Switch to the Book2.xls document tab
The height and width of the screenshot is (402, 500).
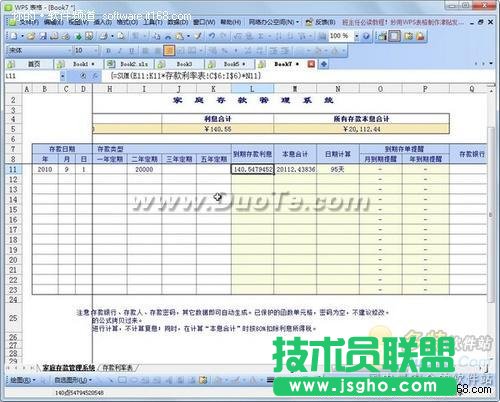130,64
